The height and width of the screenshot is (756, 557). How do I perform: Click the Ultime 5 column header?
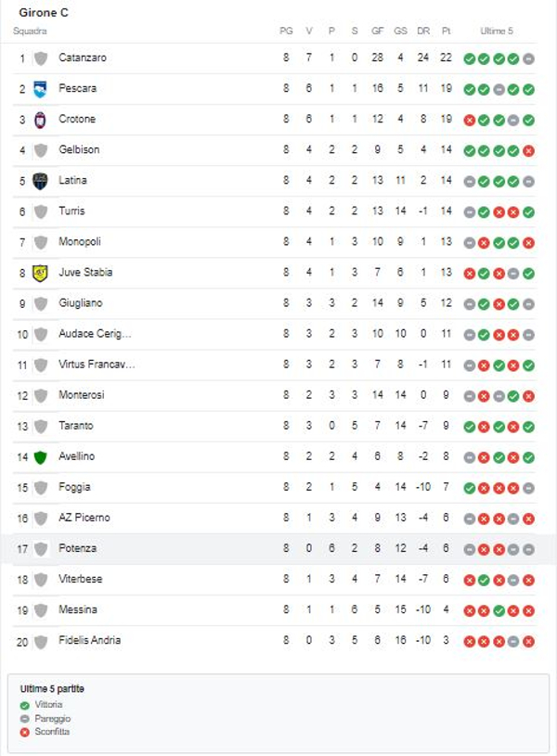point(497,31)
